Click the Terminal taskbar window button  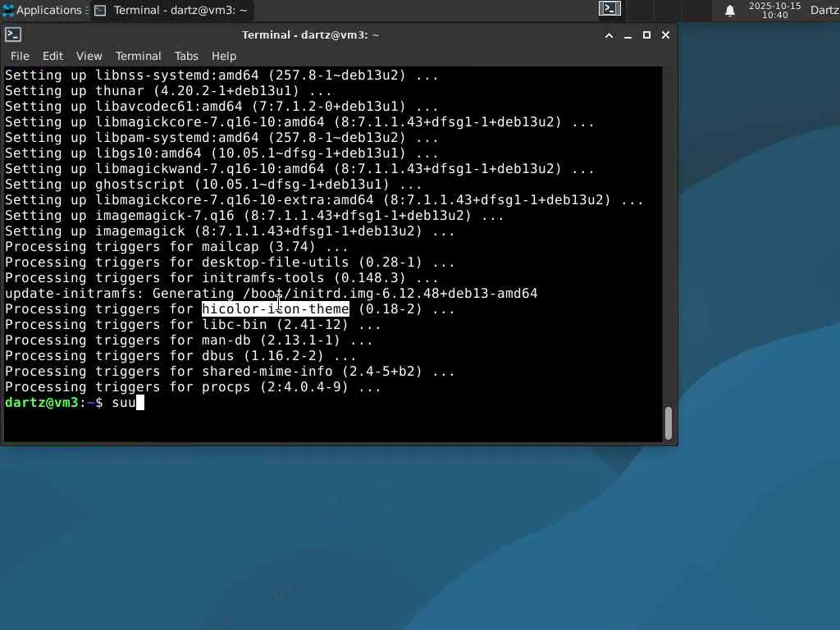pyautogui.click(x=172, y=10)
